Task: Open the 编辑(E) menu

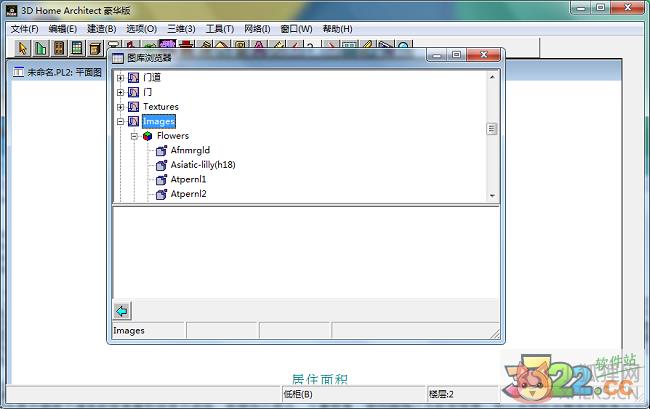Action: [63, 29]
